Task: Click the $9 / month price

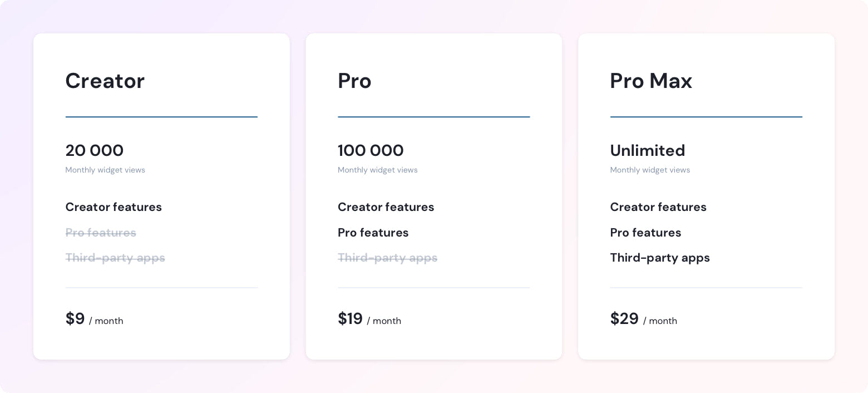Action: 95,319
